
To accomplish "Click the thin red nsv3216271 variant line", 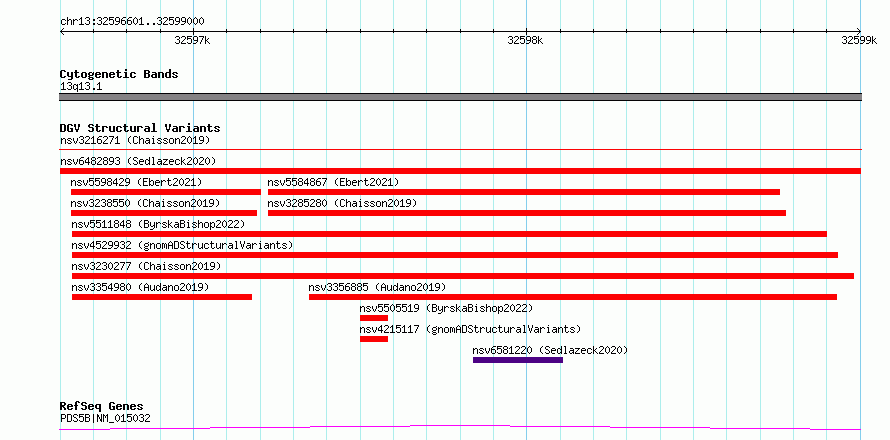I will click(460, 150).
